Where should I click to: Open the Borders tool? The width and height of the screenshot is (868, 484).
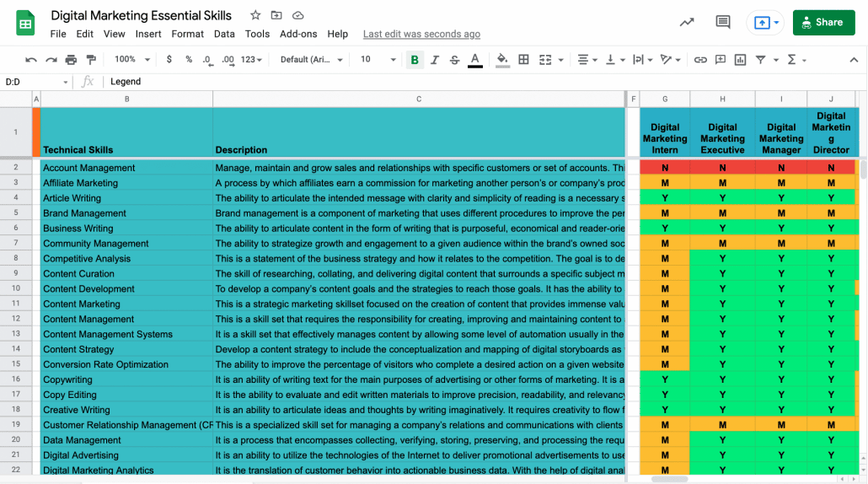coord(523,59)
